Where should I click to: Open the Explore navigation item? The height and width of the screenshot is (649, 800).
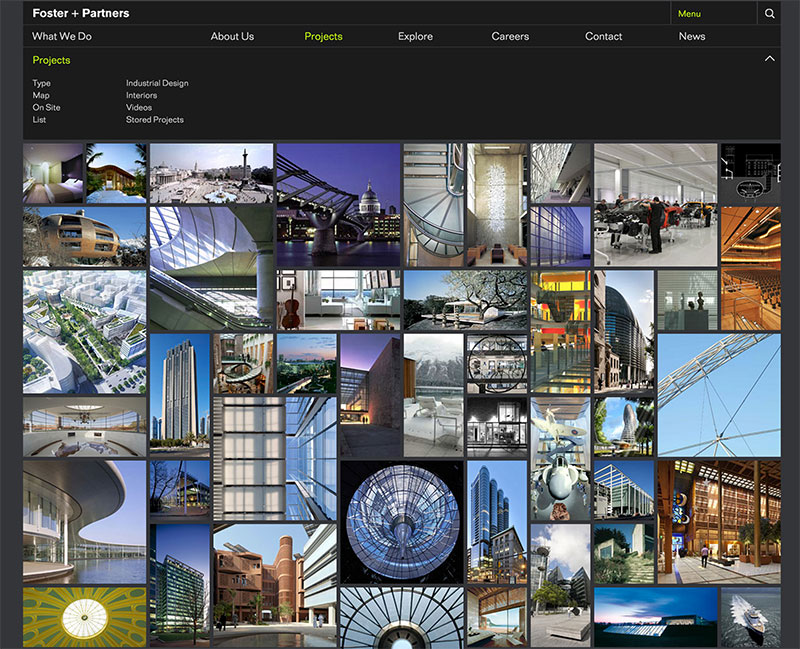click(x=415, y=36)
